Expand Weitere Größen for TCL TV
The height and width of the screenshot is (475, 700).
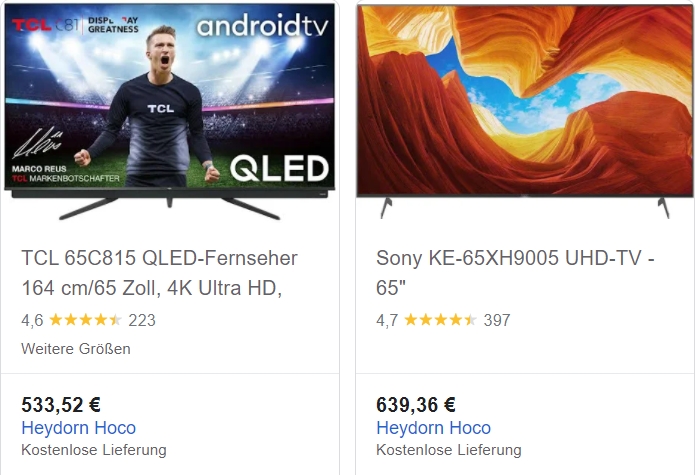point(76,349)
